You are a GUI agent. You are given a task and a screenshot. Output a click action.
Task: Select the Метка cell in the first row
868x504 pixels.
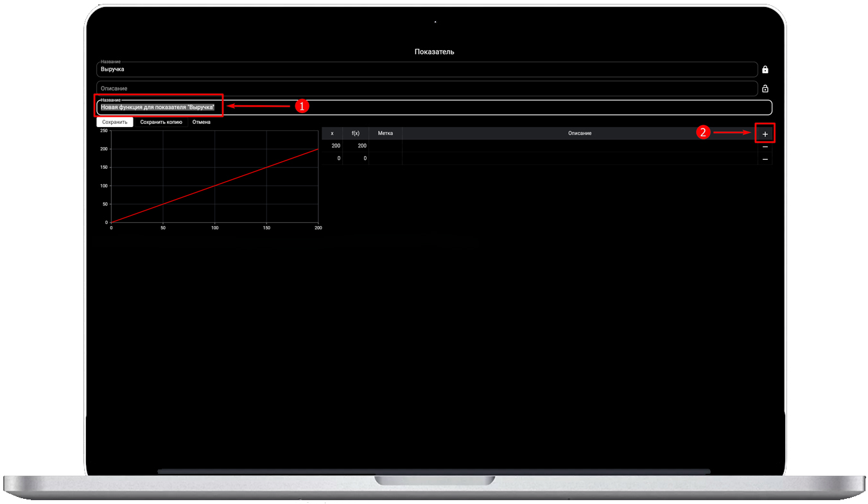click(x=385, y=146)
